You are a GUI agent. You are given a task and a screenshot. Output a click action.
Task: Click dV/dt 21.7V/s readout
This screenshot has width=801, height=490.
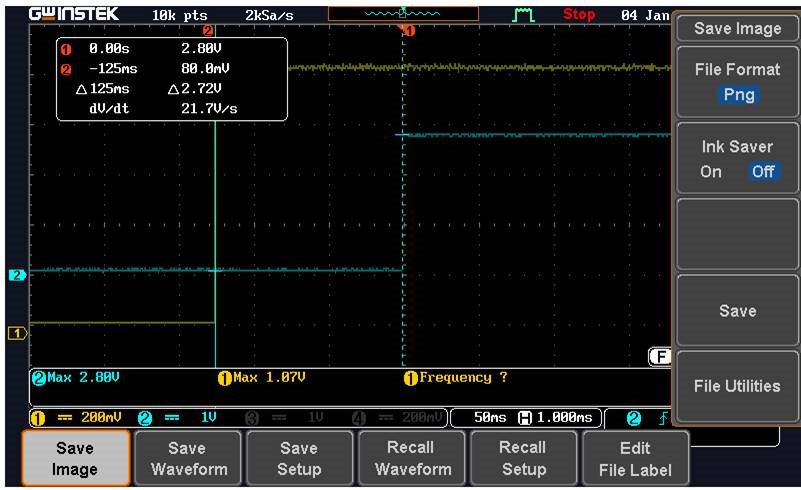tap(163, 109)
